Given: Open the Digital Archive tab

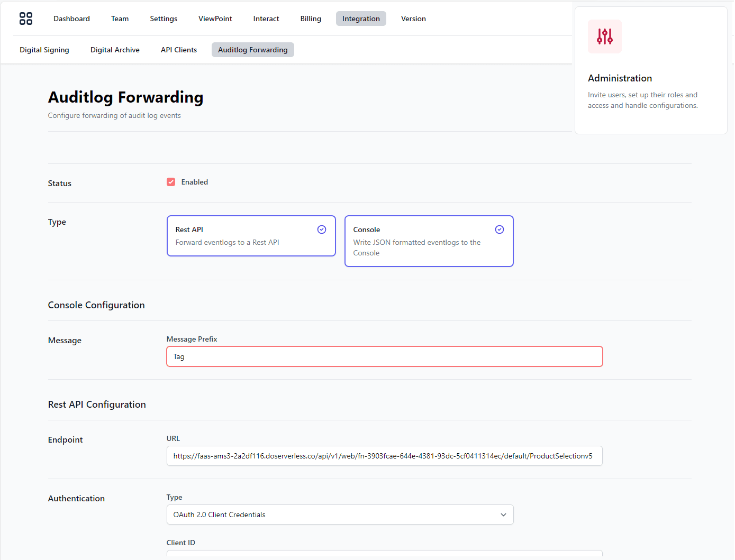Looking at the screenshot, I should point(115,49).
